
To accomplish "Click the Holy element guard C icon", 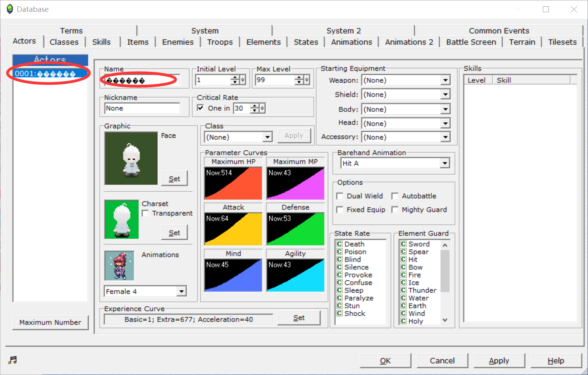I will pyautogui.click(x=403, y=321).
